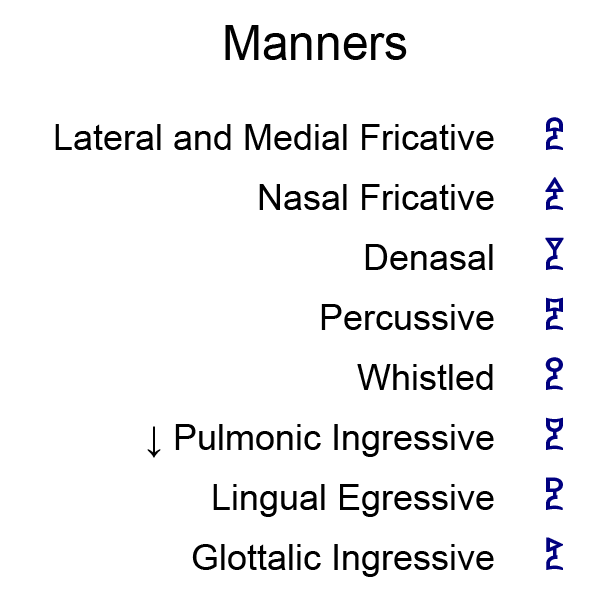This screenshot has width=615, height=600.
Task: Click the Lingual Egressive text label
Action: click(353, 498)
